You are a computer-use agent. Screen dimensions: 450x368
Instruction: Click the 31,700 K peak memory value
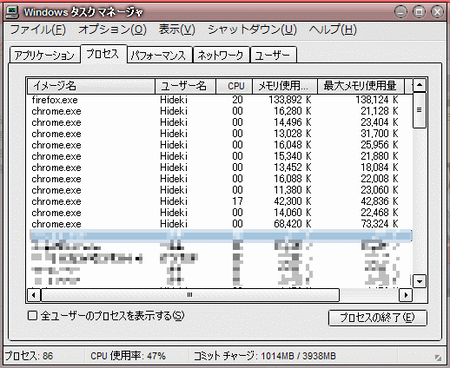click(x=380, y=134)
